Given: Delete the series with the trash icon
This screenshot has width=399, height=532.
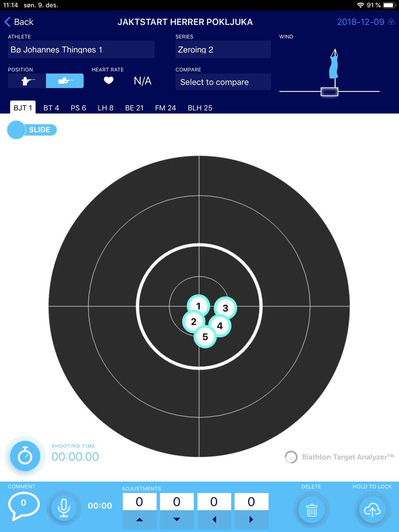Looking at the screenshot, I should click(x=311, y=510).
